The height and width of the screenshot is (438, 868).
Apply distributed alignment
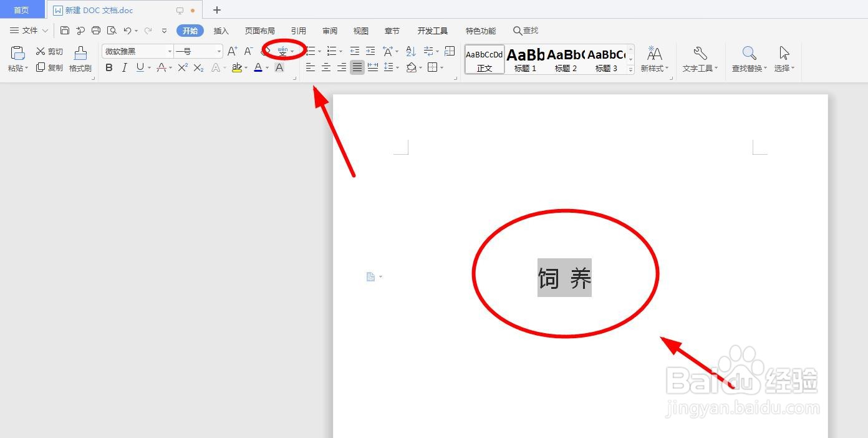pyautogui.click(x=373, y=67)
